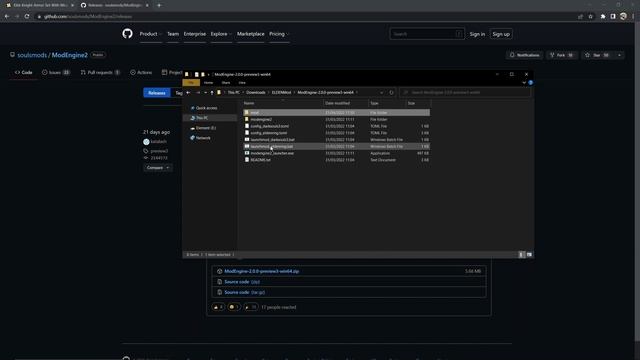Expand the Star button dropdown arrow

(x=619, y=55)
